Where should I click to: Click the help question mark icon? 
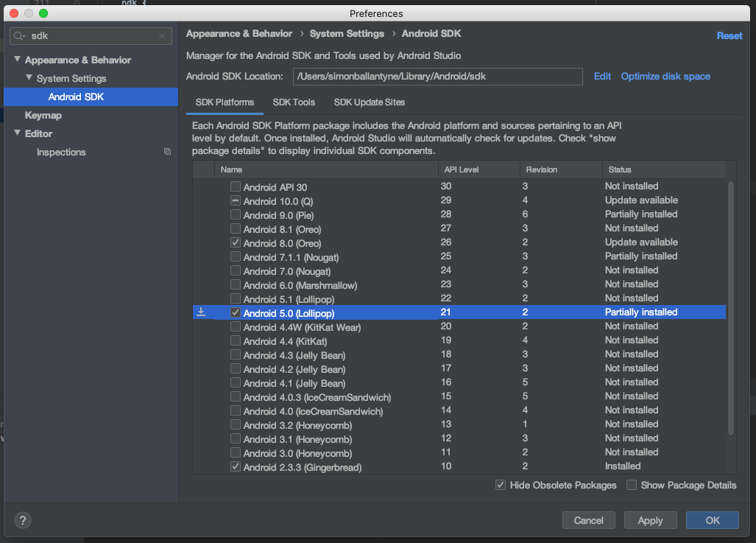click(x=23, y=520)
